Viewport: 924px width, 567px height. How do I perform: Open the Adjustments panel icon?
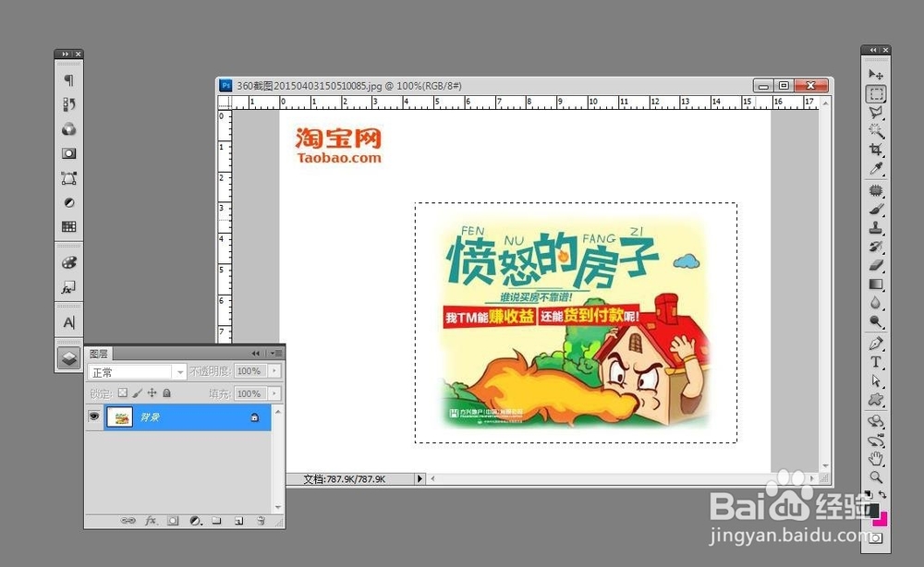tap(69, 202)
